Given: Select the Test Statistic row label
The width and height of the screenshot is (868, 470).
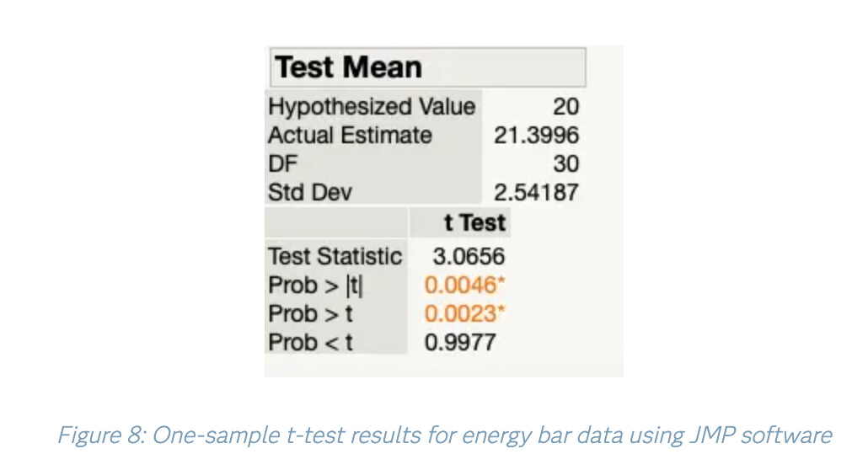Looking at the screenshot, I should 335,256.
